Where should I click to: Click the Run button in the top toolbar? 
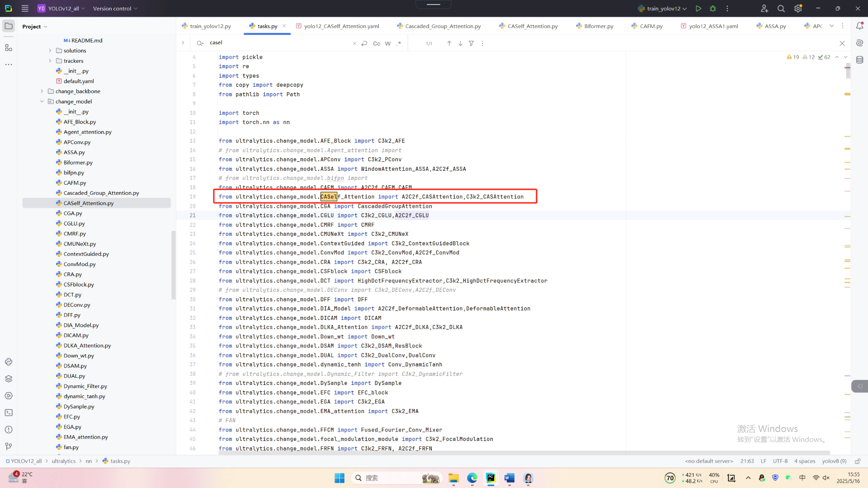tap(698, 9)
